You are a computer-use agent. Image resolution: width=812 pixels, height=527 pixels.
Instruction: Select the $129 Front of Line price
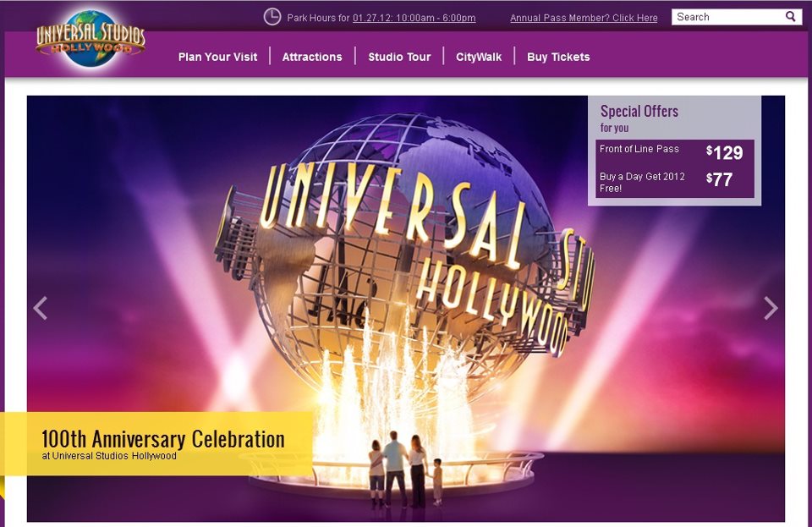click(723, 153)
